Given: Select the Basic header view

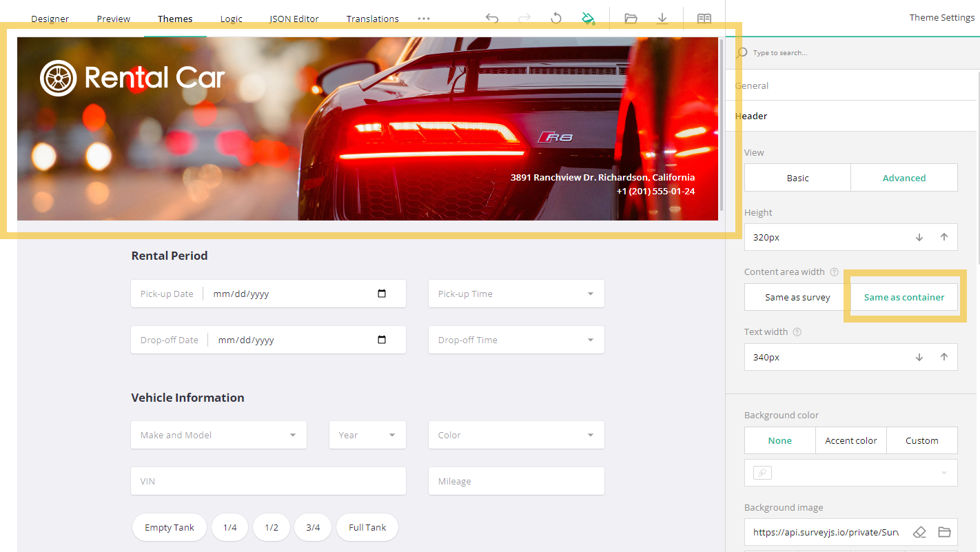Looking at the screenshot, I should (797, 178).
